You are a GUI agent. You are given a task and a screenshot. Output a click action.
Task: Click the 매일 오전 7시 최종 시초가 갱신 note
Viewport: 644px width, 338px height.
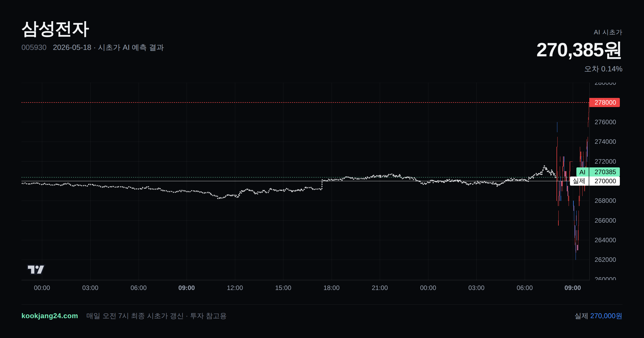click(x=156, y=316)
